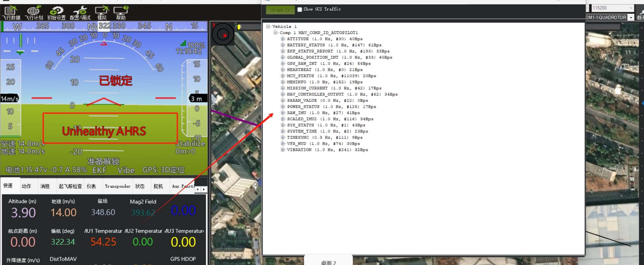This screenshot has width=644, height=265.
Task: Open the 飞行数据 (Flight Data) screen
Action: pos(11,13)
